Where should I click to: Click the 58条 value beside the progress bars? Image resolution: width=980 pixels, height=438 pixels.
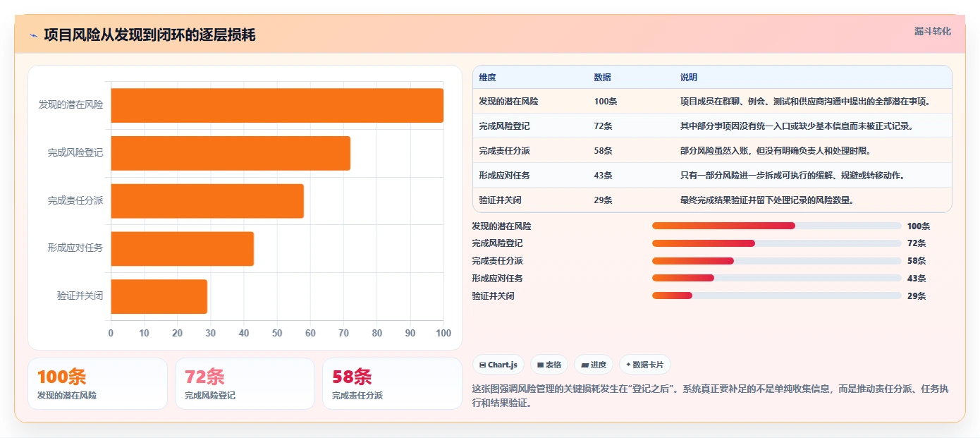tap(917, 261)
